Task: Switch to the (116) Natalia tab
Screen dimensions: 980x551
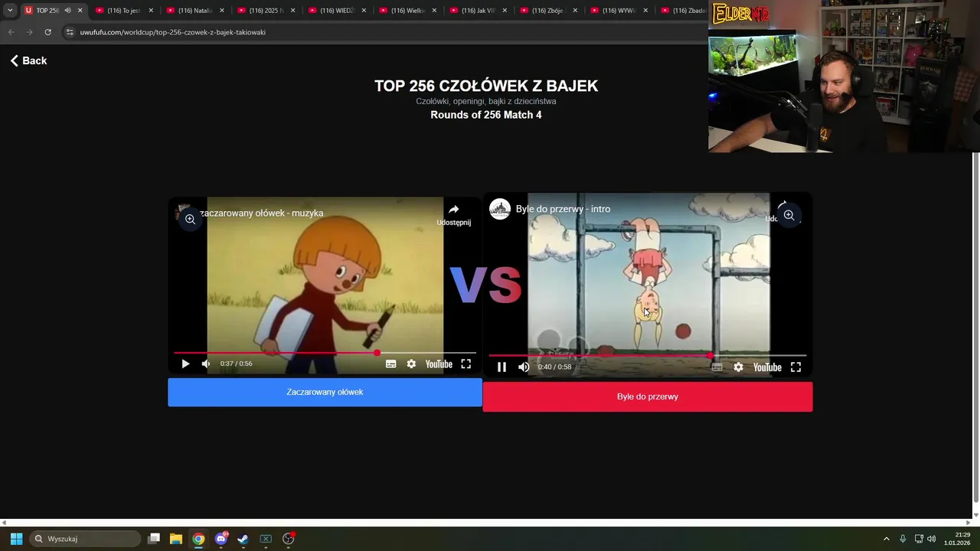Action: click(x=194, y=11)
